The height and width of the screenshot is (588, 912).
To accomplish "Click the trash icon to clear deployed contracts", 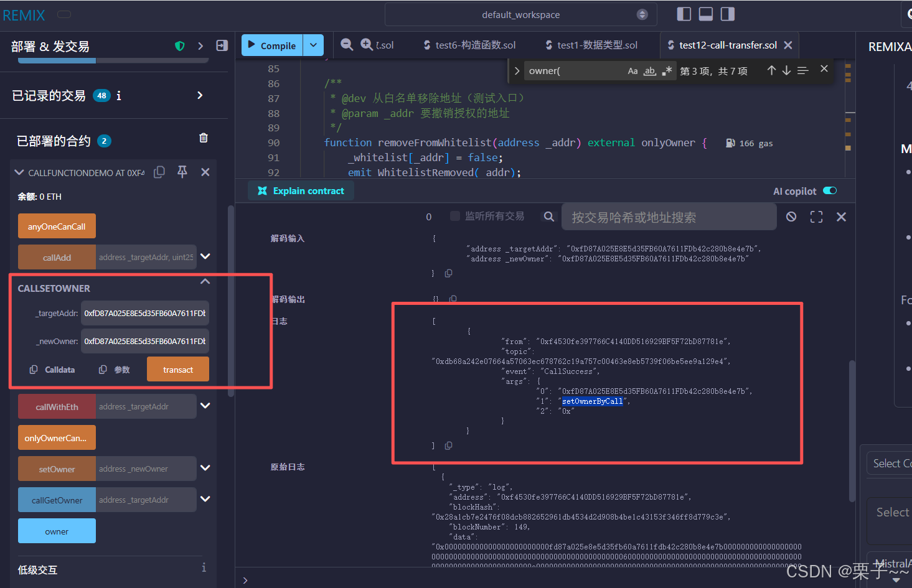I will coord(204,138).
